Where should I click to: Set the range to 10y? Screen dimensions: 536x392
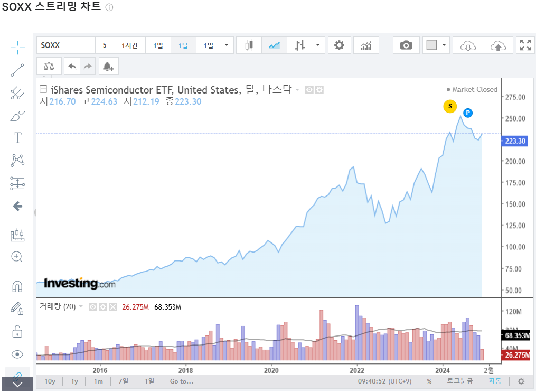pyautogui.click(x=50, y=381)
